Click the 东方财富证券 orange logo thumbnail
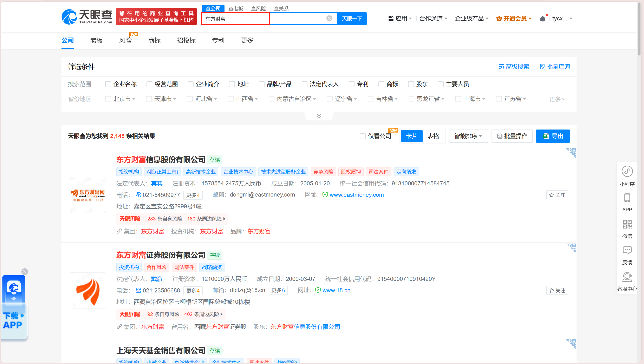This screenshot has width=644, height=364. pyautogui.click(x=88, y=290)
